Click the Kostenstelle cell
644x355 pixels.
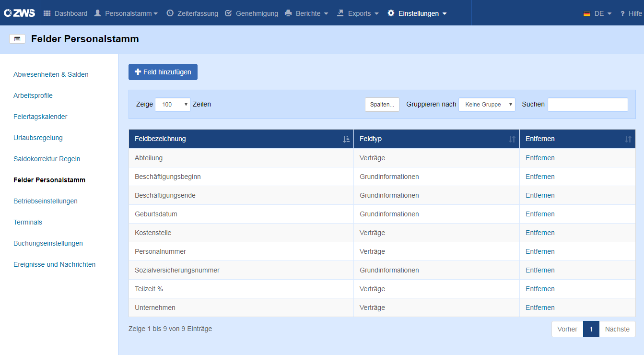pyautogui.click(x=241, y=233)
